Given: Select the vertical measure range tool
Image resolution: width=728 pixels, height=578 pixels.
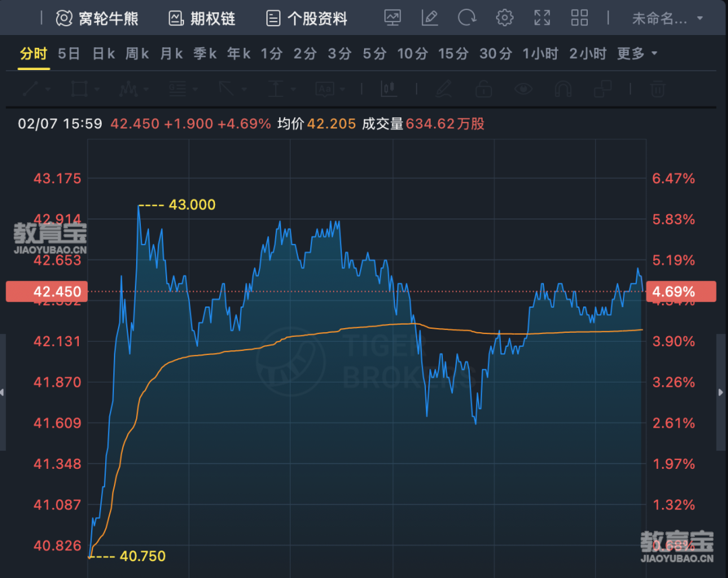Looking at the screenshot, I should coord(276,88).
